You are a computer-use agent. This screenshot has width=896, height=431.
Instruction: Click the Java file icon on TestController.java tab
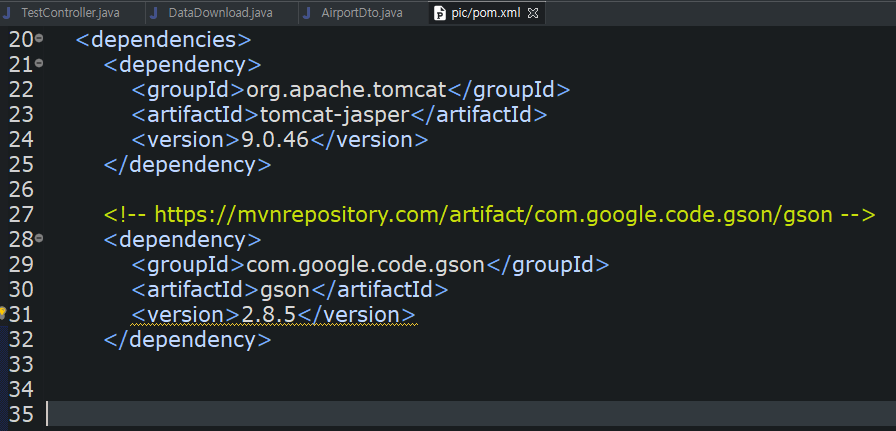coord(7,13)
